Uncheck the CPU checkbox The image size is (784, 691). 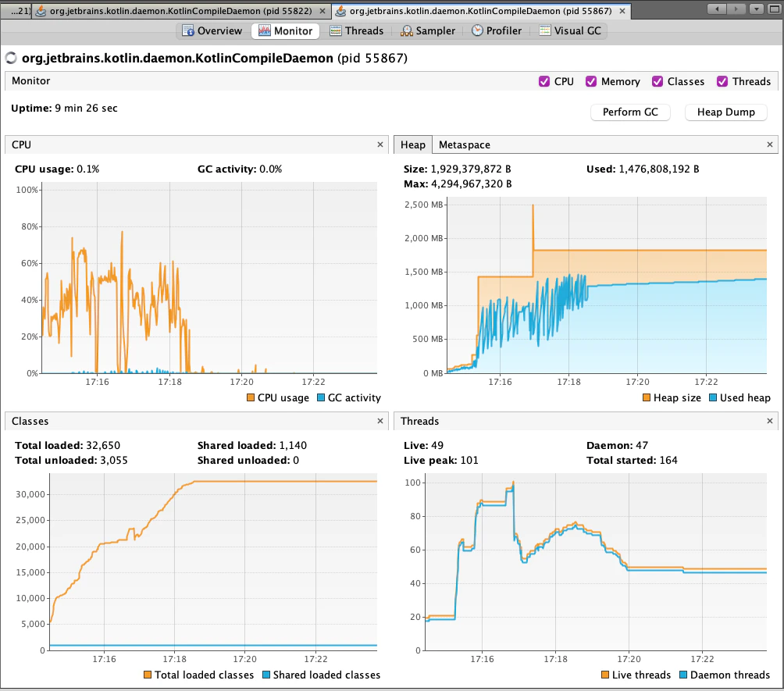tap(544, 81)
